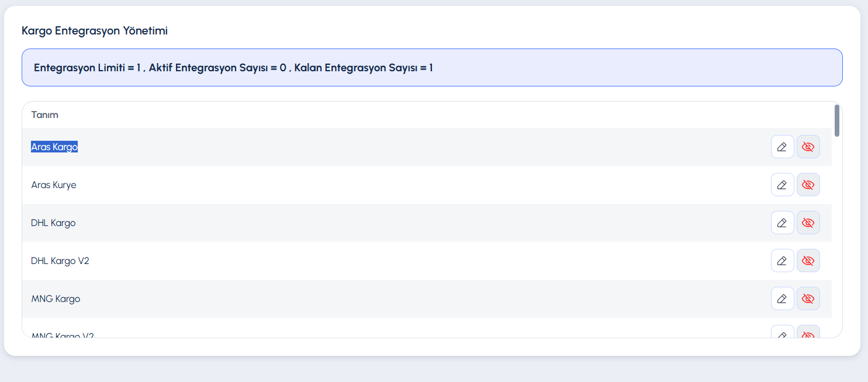Edit the MNG Kargo integration

point(782,298)
